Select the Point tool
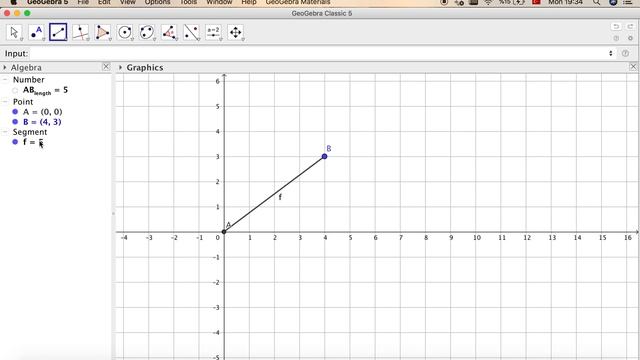 36,32
